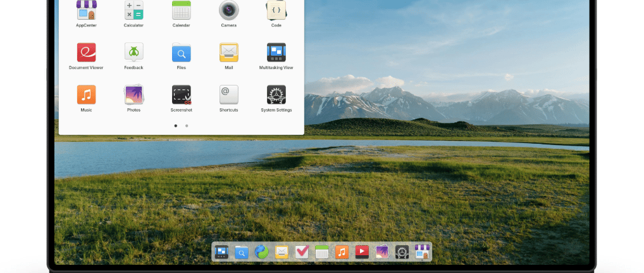644x273 pixels.
Task: Open Files from the dock
Action: [x=242, y=251]
